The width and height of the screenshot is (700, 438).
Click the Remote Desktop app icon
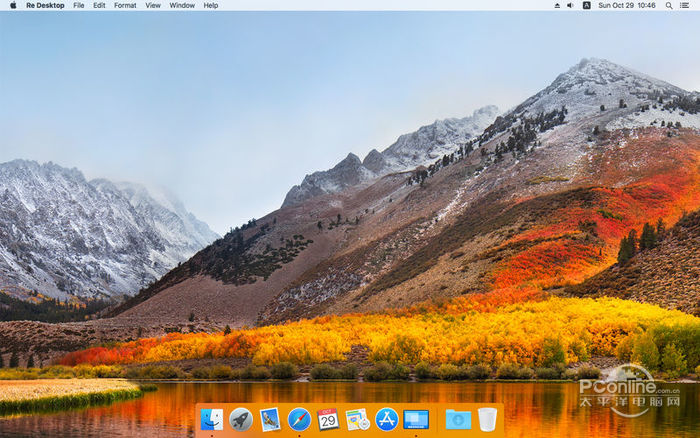coord(416,419)
